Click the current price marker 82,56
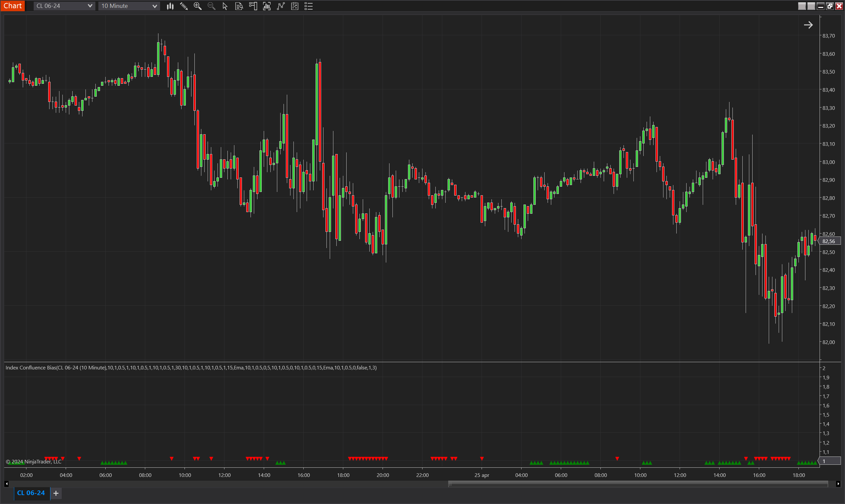845x504 pixels. (x=829, y=241)
